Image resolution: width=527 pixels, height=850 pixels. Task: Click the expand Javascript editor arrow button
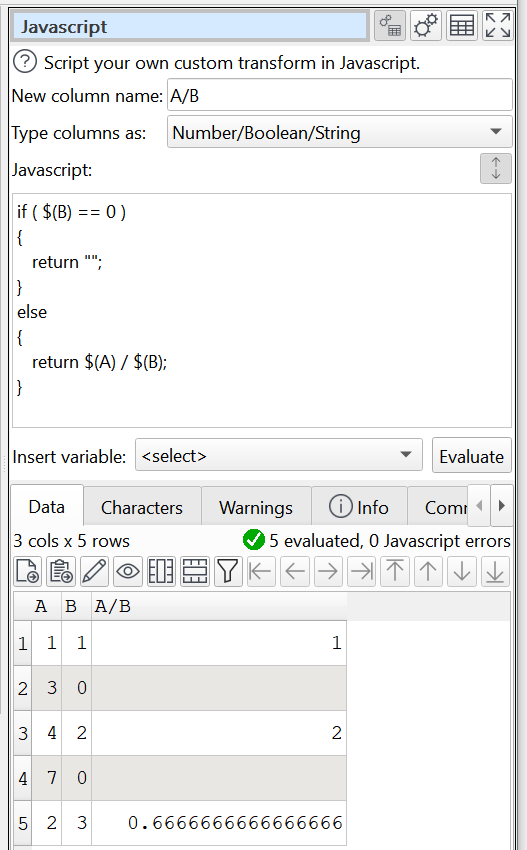point(496,168)
